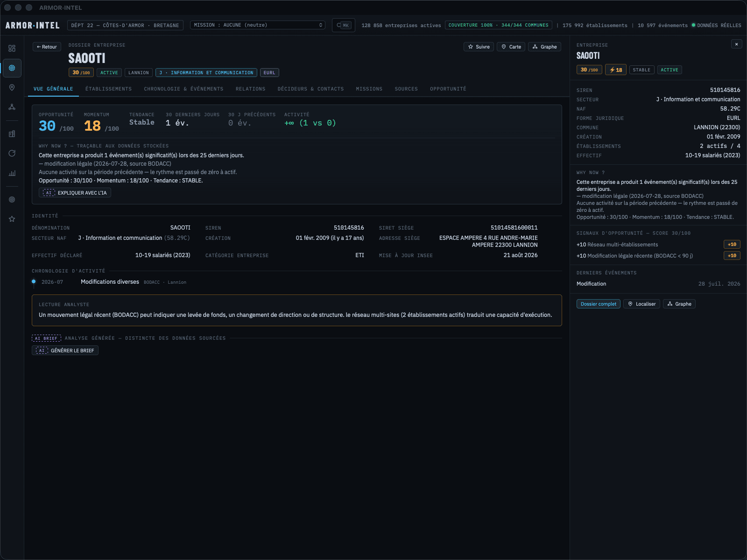Click the grey target icon in sidebar
Screen dimensions: 747x560
click(x=12, y=200)
